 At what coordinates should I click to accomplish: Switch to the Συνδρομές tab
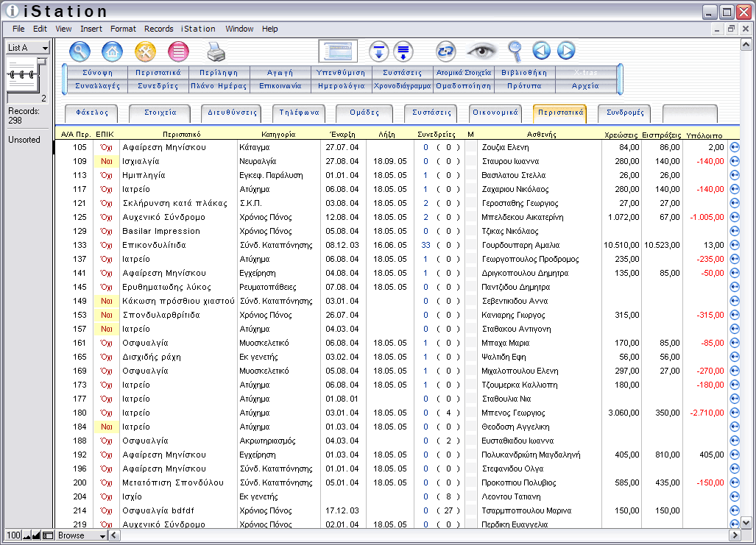(625, 113)
